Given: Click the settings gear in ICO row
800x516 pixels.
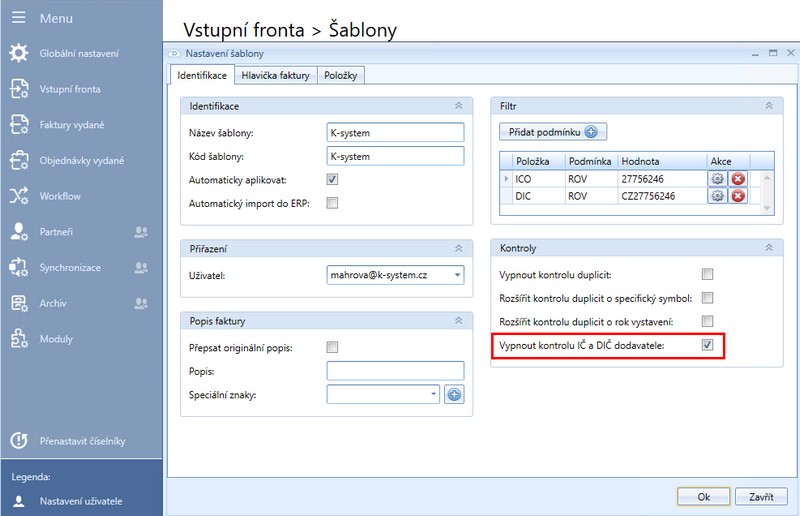Looking at the screenshot, I should pyautogui.click(x=717, y=178).
